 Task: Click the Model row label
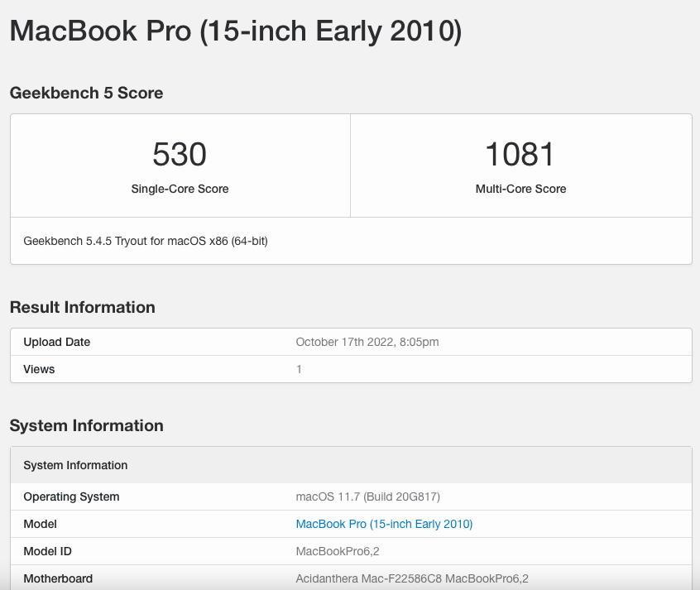click(x=41, y=524)
